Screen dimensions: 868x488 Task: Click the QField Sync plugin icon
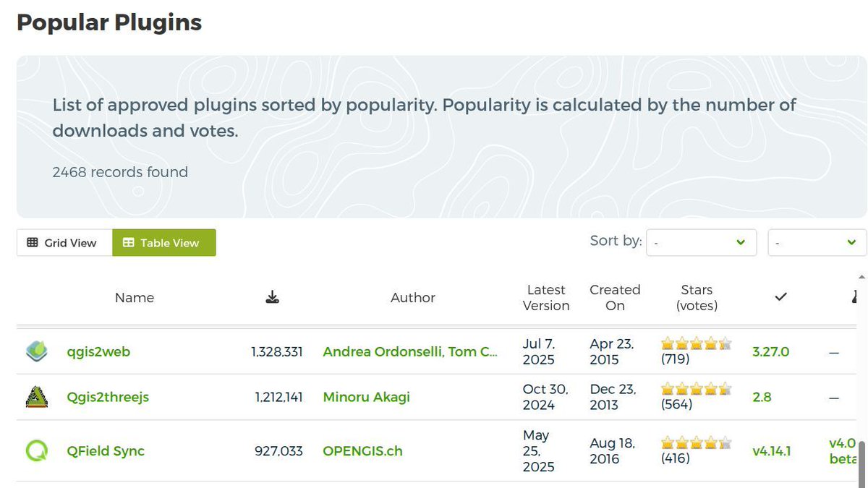36,450
